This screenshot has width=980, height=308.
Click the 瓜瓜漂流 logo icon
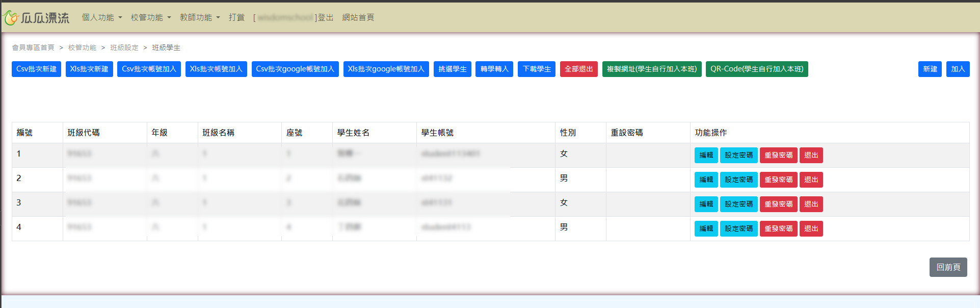11,18
